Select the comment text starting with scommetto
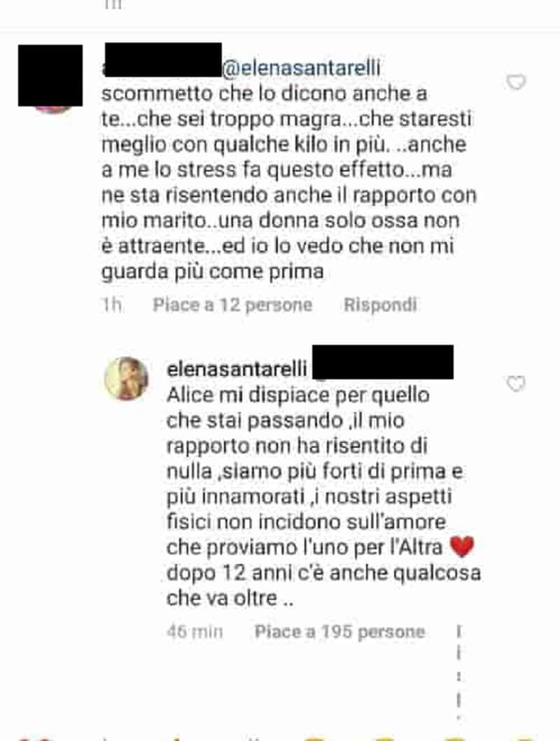 288,183
